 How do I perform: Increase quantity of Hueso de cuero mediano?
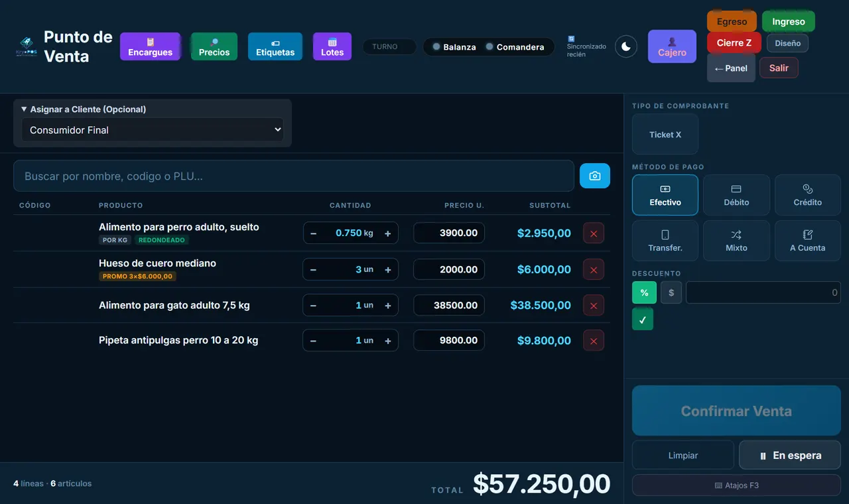point(388,270)
